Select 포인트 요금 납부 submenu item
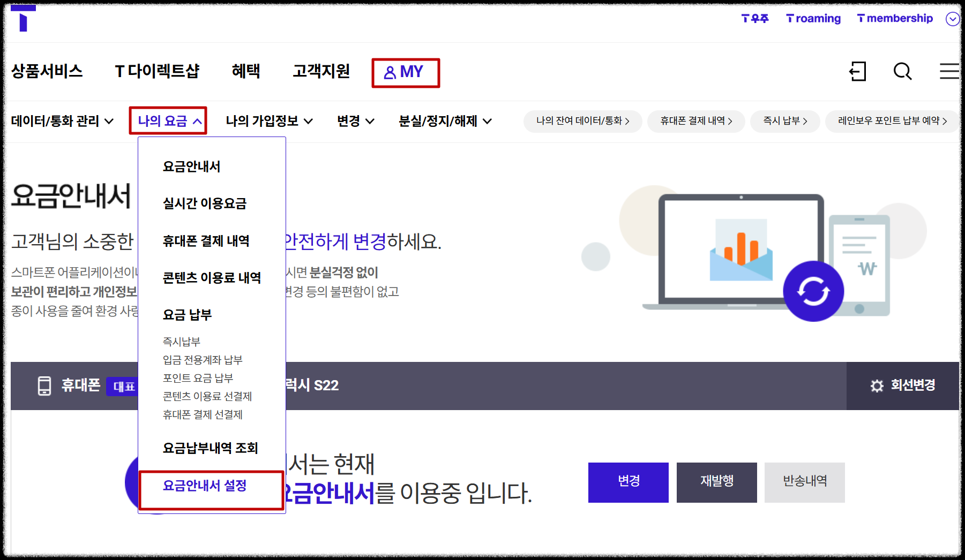 tap(198, 378)
